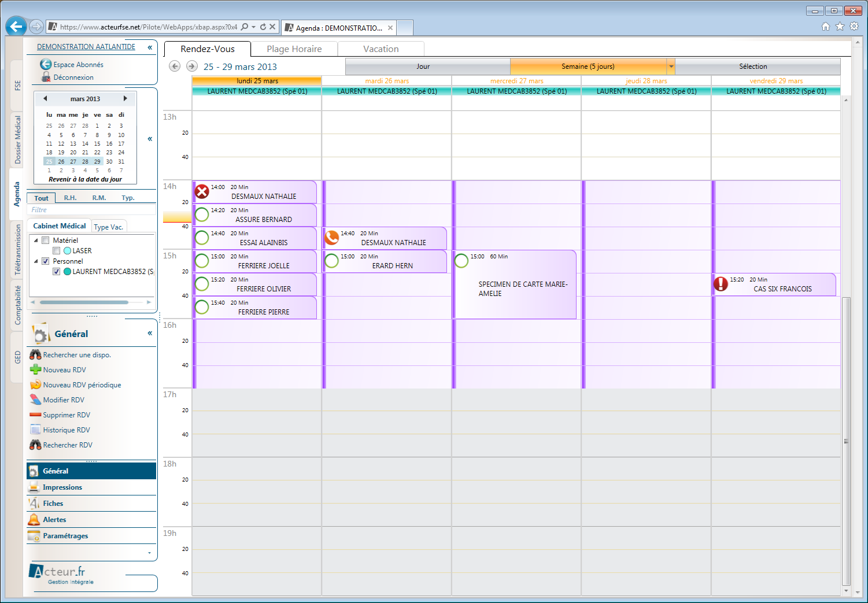
Task: Click the red cancelled icon on Desmaux Nathalie 14:00
Action: (202, 191)
